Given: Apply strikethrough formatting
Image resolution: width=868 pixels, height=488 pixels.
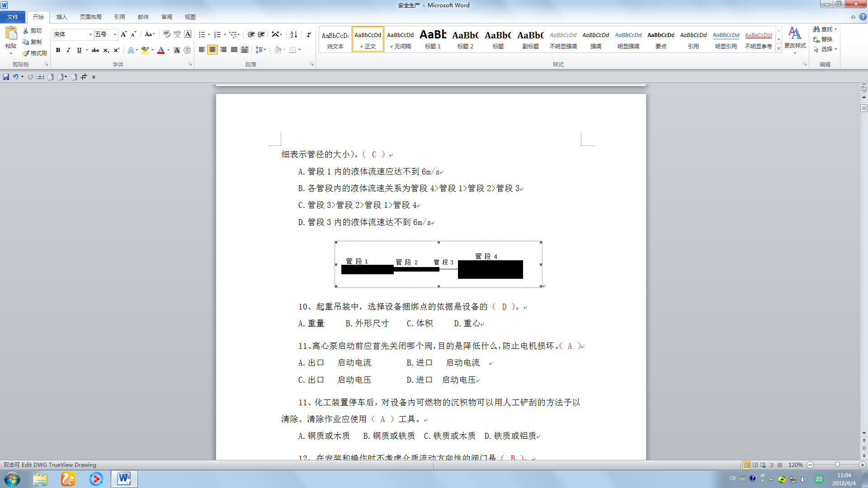Looking at the screenshot, I should (95, 50).
